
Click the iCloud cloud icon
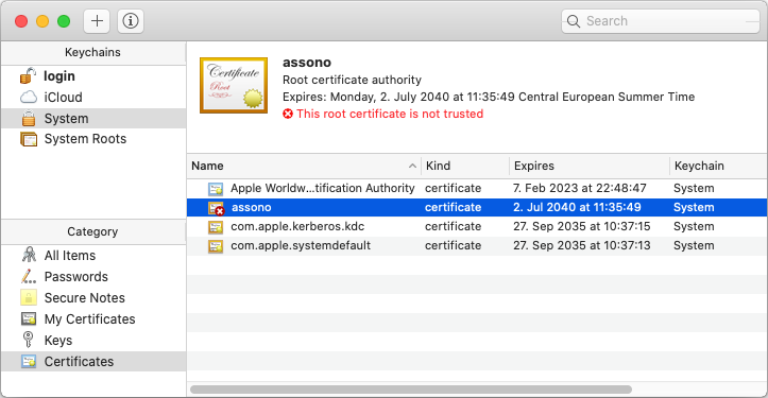point(28,97)
